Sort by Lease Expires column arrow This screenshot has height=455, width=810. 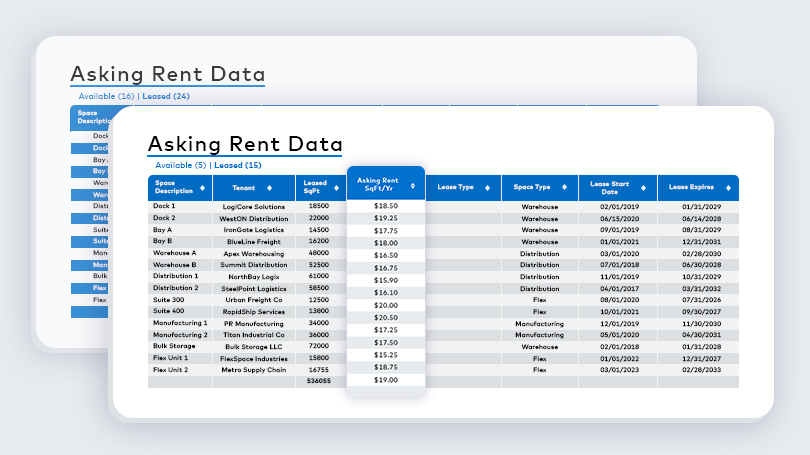(728, 188)
